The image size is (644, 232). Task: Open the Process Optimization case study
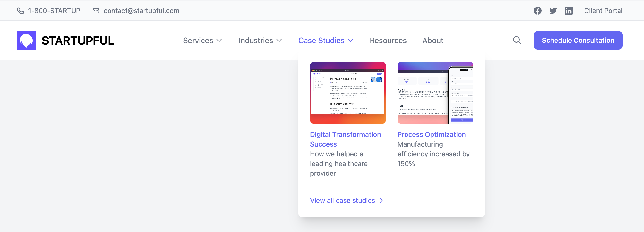point(431,134)
